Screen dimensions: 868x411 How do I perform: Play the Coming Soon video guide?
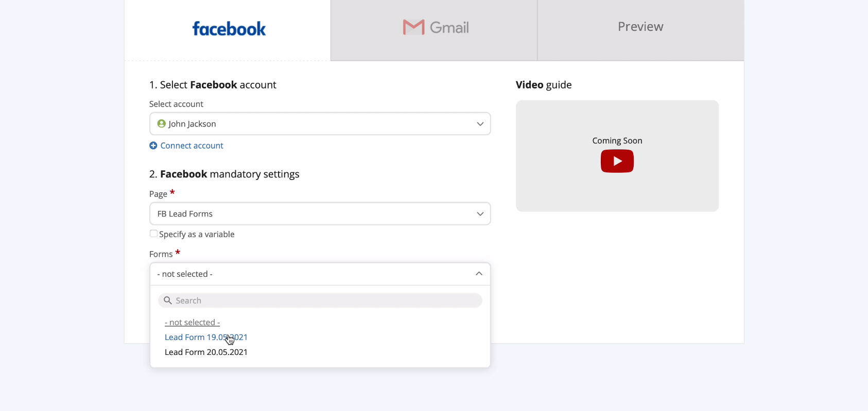tap(617, 161)
